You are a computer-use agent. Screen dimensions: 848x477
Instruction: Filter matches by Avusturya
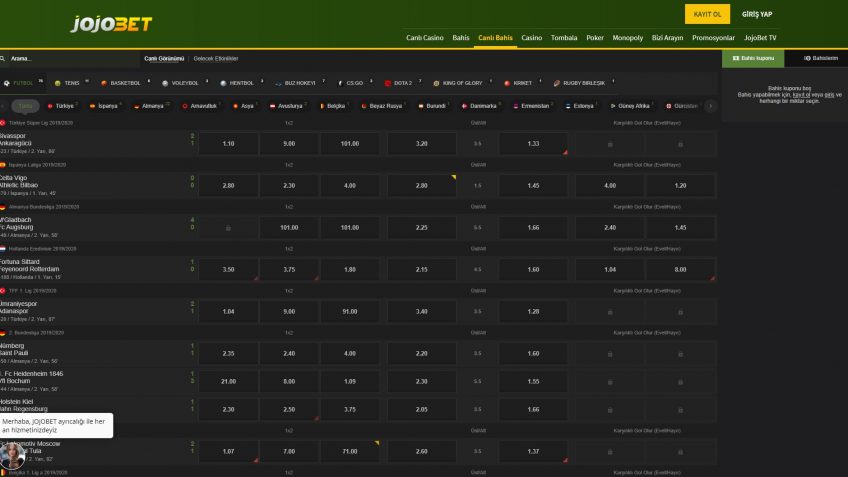(288, 106)
